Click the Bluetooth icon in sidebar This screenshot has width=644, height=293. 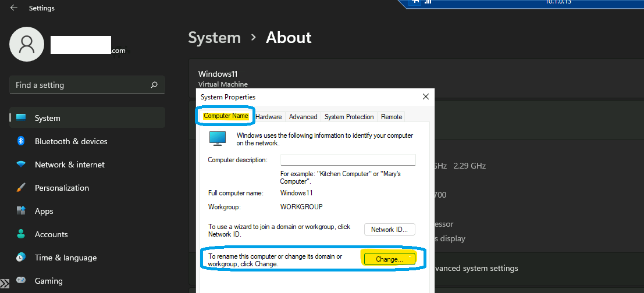[x=21, y=141]
